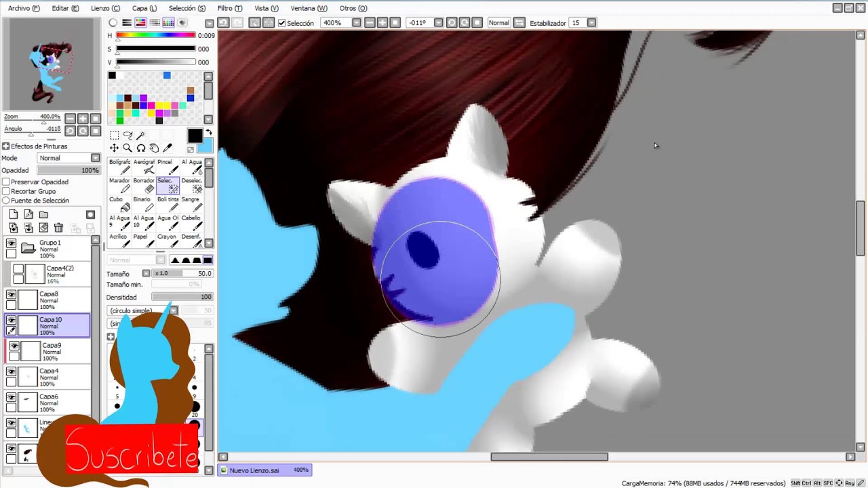Screen dimensions: 868x488
Task: Expand the 400% zoom dropdown
Action: click(x=356, y=23)
